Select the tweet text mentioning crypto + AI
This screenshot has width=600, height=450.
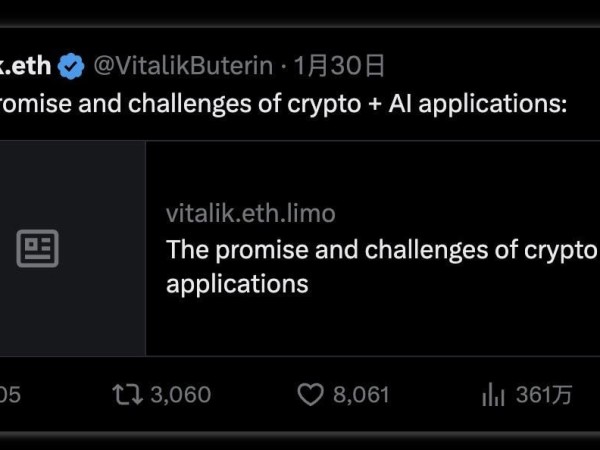[283, 104]
